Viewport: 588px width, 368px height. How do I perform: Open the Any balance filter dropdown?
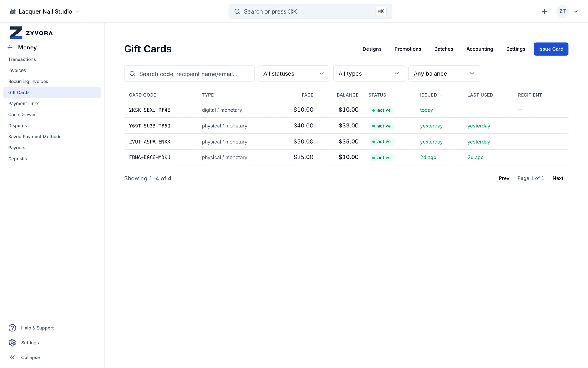pos(444,74)
